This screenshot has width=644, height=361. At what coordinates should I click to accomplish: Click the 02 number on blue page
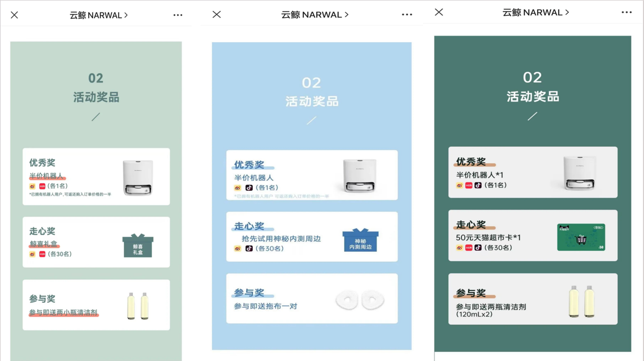(x=312, y=82)
